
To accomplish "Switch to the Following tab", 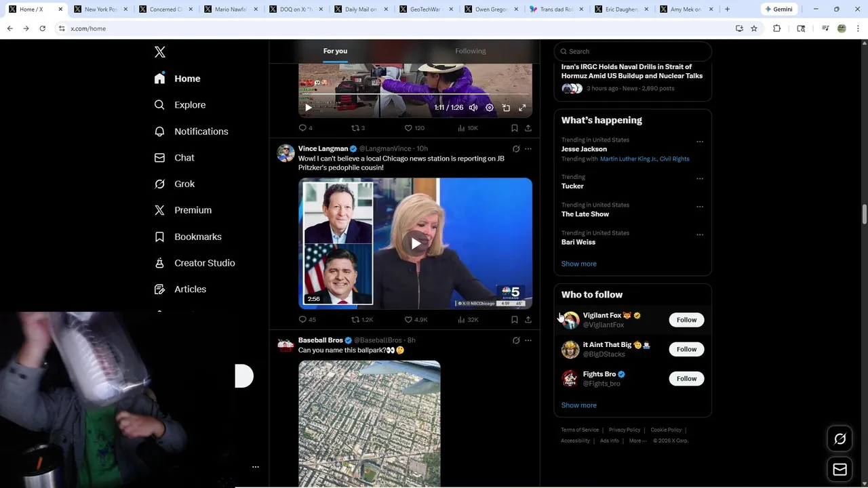I will pyautogui.click(x=471, y=51).
